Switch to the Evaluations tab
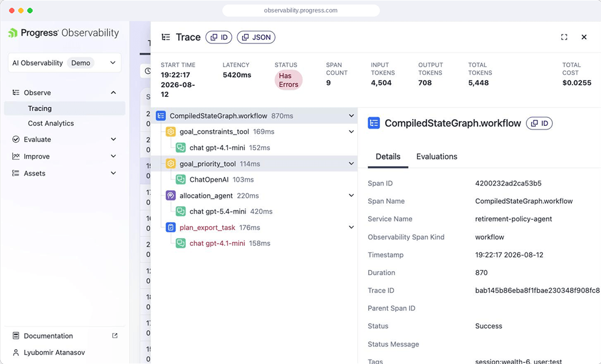Screen dimensions: 601x364 [x=436, y=157]
